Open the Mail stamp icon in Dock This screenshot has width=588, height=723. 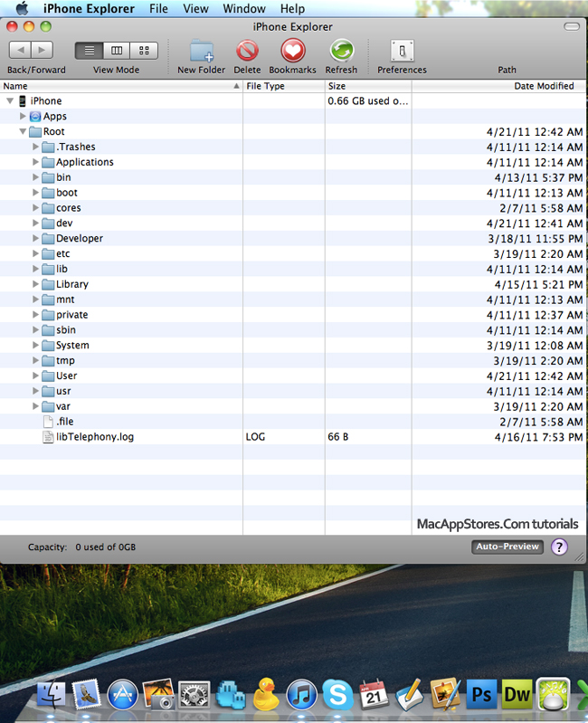87,694
